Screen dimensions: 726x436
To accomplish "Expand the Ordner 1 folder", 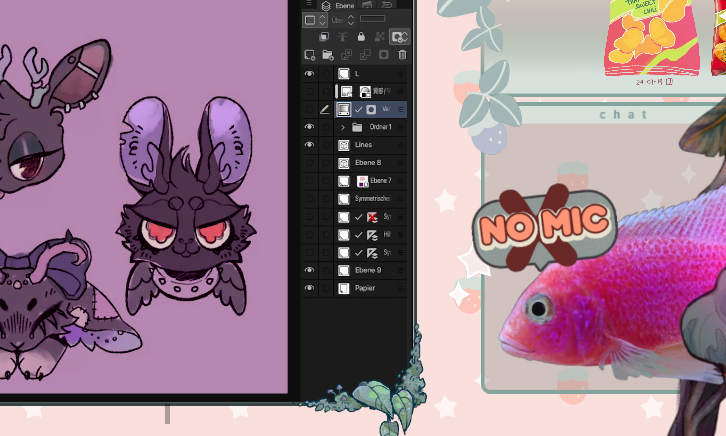I will (x=343, y=127).
